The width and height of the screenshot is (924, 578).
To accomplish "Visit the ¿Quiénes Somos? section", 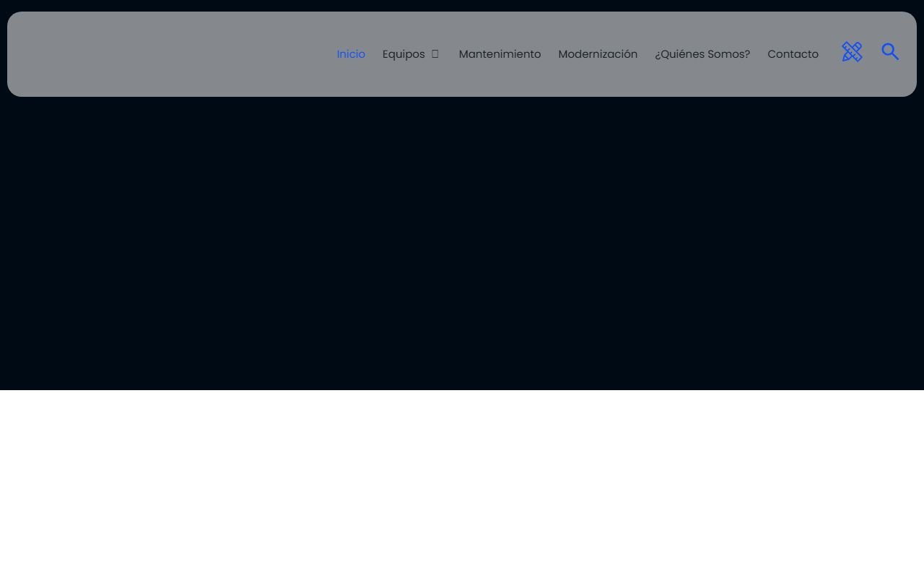I will pos(702,54).
